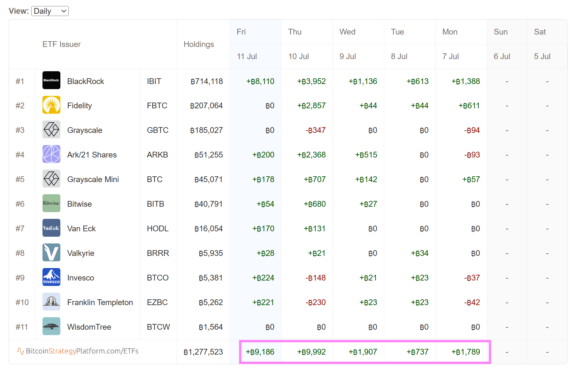Click the Grayscale Mini issuer name
The image size is (588, 376).
93,180
